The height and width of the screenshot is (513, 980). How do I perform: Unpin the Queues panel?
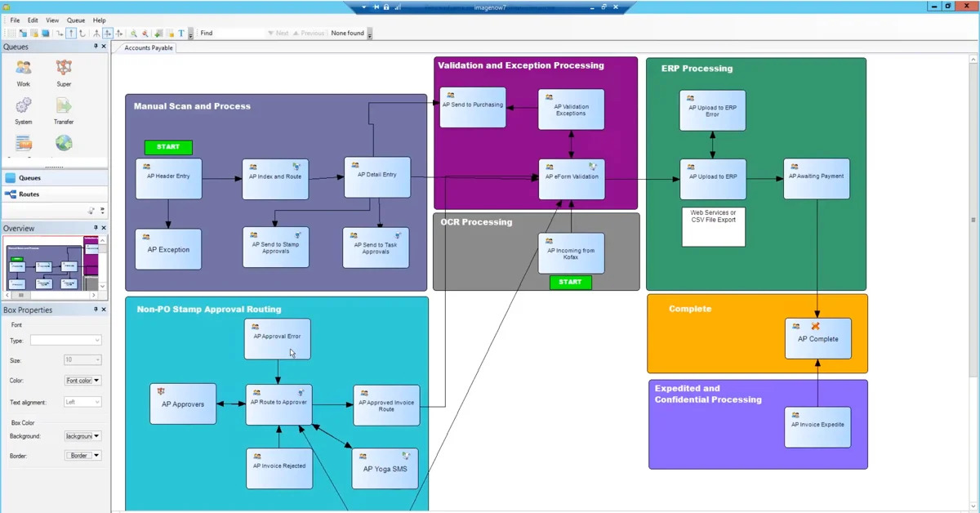95,47
